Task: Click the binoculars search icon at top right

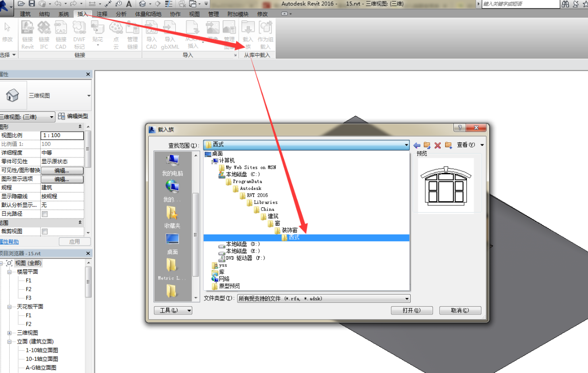Action: point(565,4)
